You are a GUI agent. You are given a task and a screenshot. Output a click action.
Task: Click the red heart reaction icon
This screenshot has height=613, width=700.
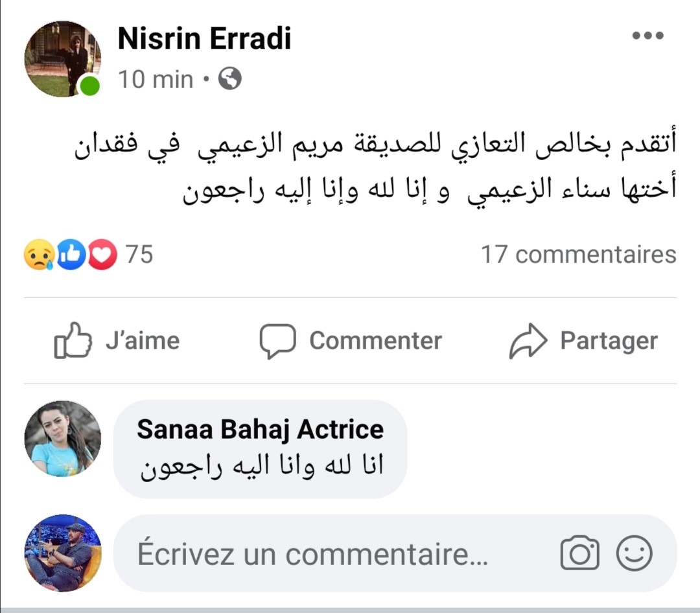pos(102,255)
